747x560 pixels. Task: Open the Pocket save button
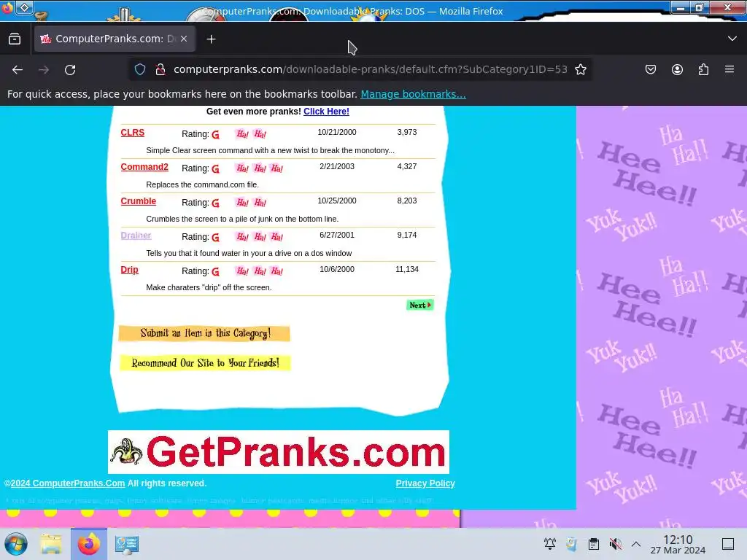coord(650,69)
